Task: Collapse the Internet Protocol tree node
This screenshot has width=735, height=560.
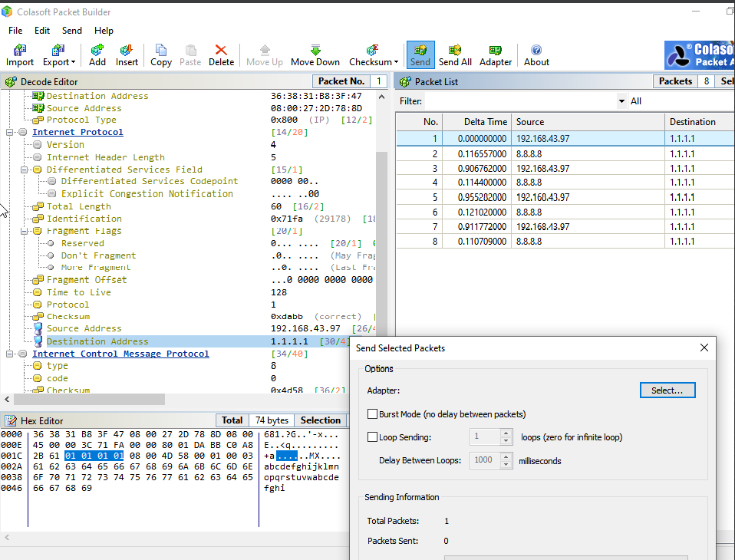Action: pyautogui.click(x=9, y=132)
